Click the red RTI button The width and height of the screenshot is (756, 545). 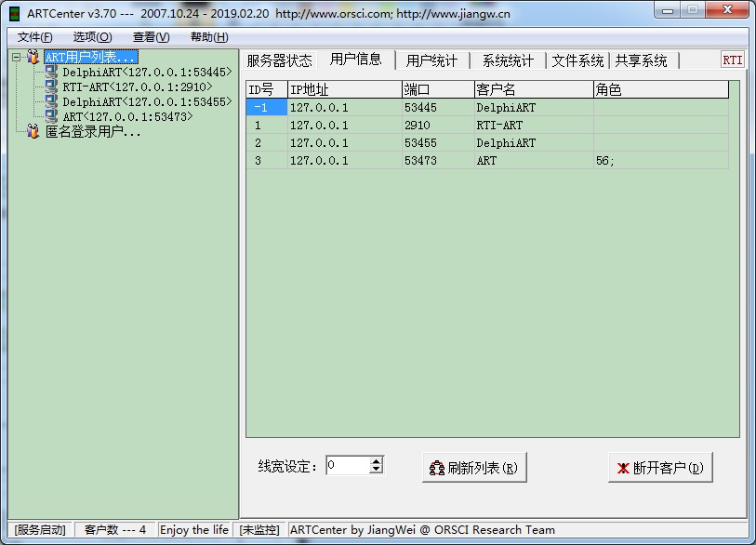[733, 60]
